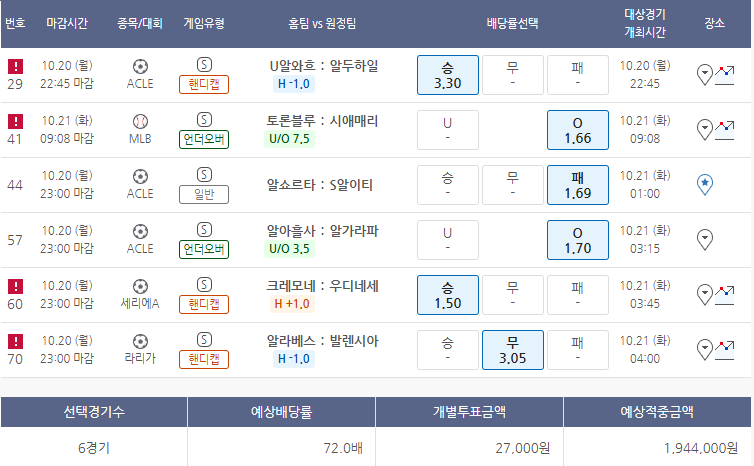Viewport: 754px width, 466px height.
Task: Click the red alert icon for match 29
Action: [x=15, y=66]
